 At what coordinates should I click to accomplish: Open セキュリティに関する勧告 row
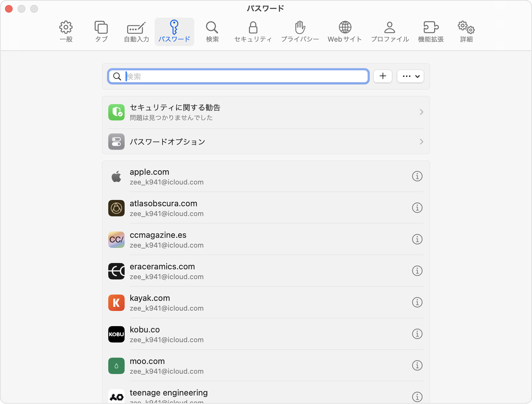coord(266,112)
